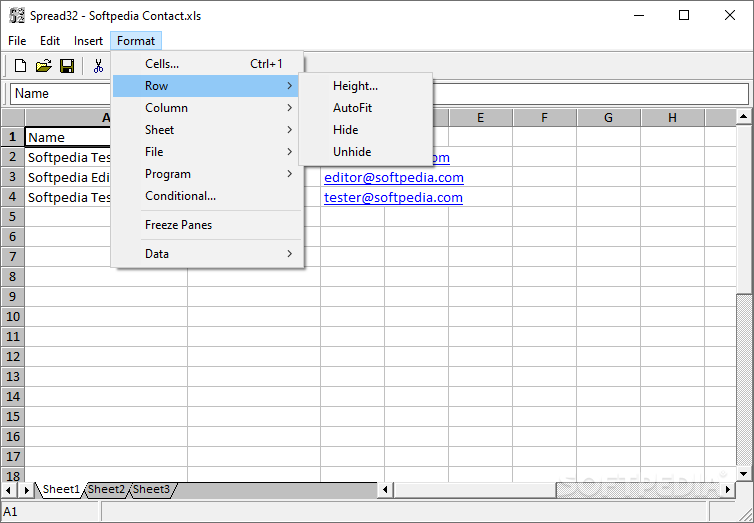Open the Insert menu
The image size is (754, 523).
tap(88, 41)
